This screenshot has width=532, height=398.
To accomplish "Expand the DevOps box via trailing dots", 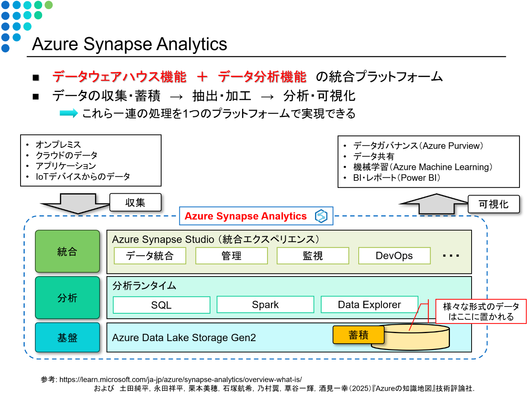I will coord(450,255).
